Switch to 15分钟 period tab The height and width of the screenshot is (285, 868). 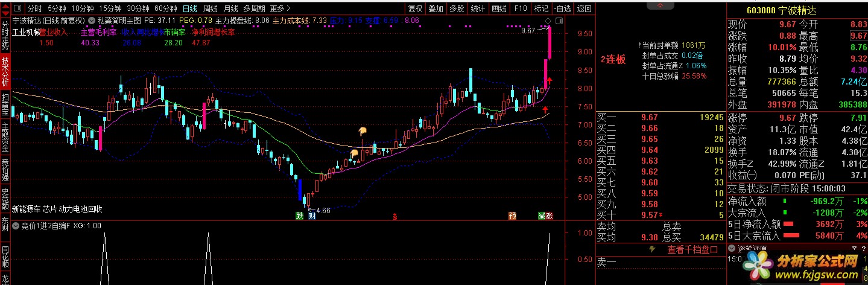point(111,8)
